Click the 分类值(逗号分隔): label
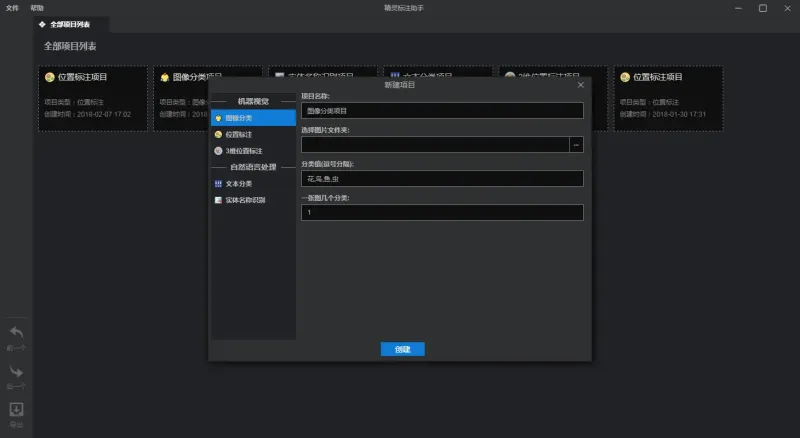 click(x=328, y=164)
